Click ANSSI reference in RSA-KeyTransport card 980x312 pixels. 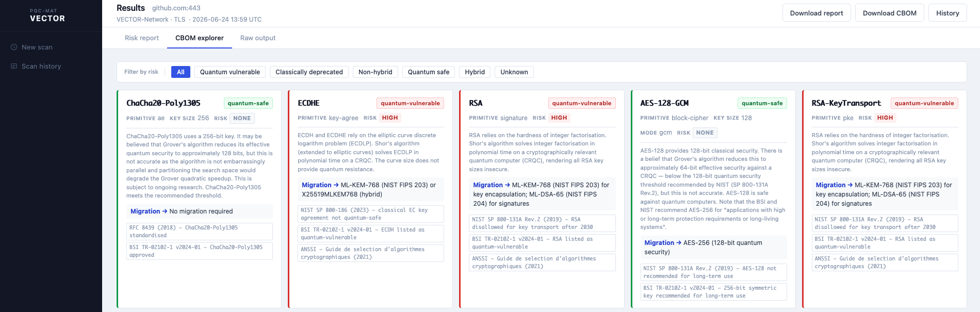[885, 262]
